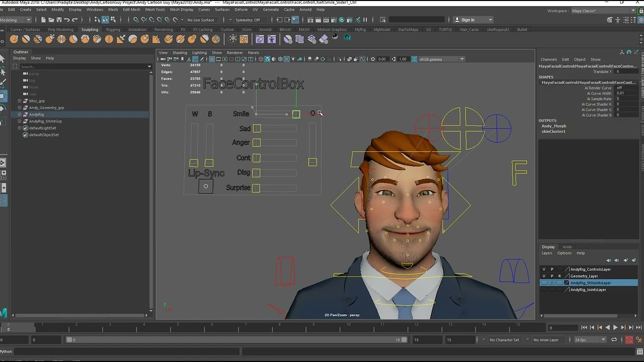Open the 24 fps frame rate dropdown
The height and width of the screenshot is (362, 644).
pyautogui.click(x=591, y=340)
